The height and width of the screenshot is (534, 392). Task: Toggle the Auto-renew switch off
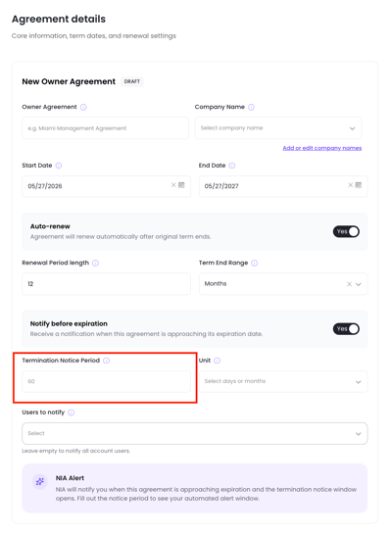(x=346, y=231)
